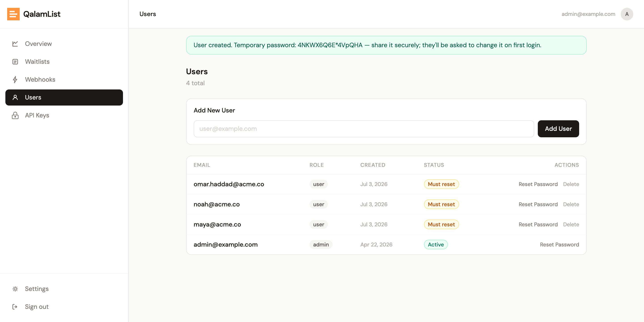Click the STATUS column header

[x=434, y=165]
